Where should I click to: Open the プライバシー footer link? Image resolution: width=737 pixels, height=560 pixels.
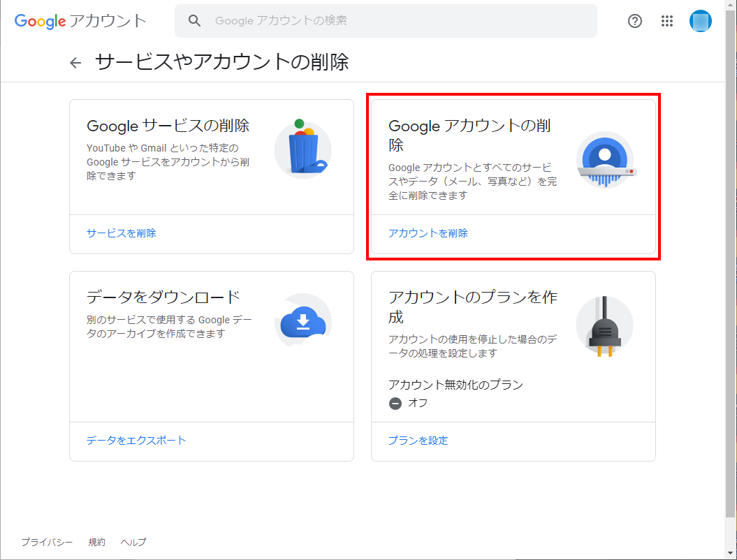click(47, 542)
